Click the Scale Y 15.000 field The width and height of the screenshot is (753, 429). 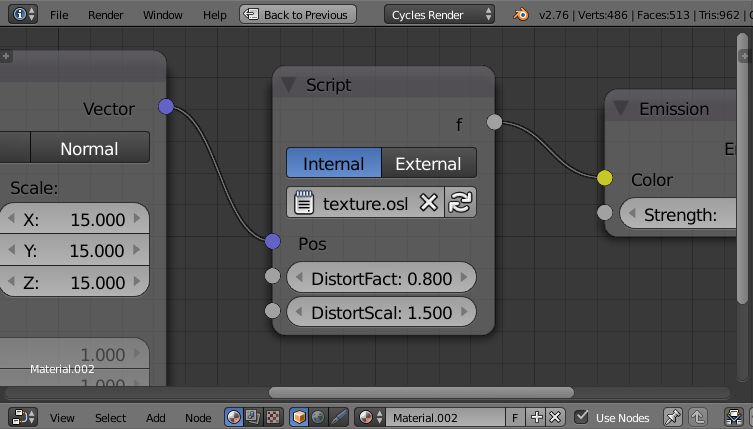[74, 250]
